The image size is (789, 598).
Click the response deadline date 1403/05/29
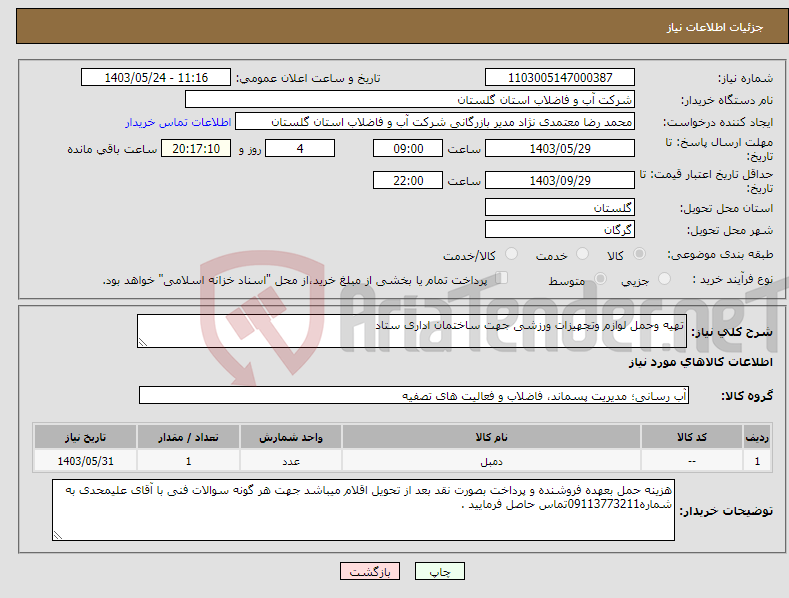[x=560, y=148]
